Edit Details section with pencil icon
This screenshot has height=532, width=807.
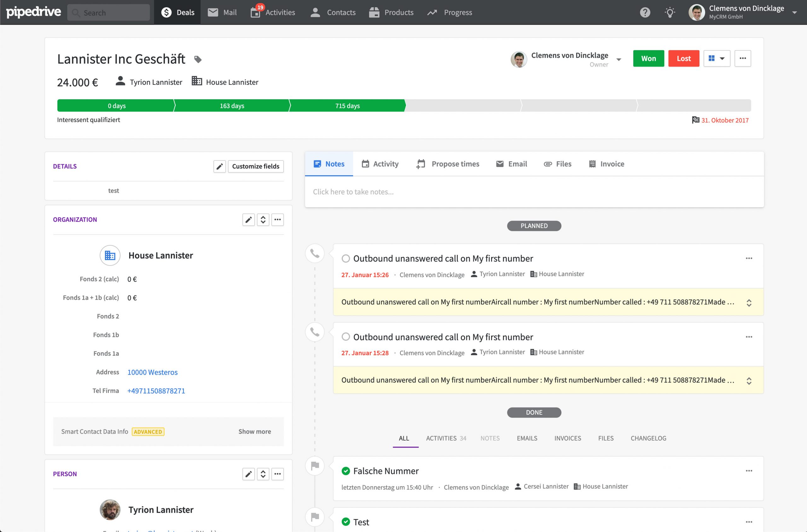tap(220, 166)
